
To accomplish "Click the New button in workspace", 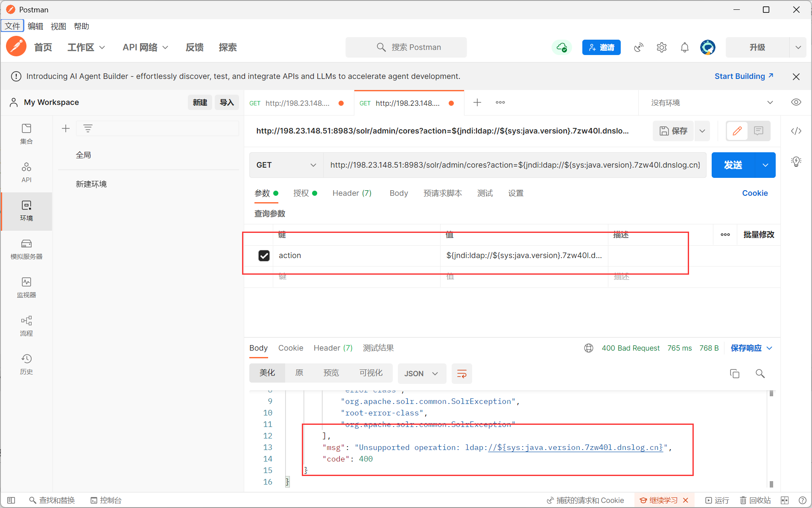I will (200, 102).
